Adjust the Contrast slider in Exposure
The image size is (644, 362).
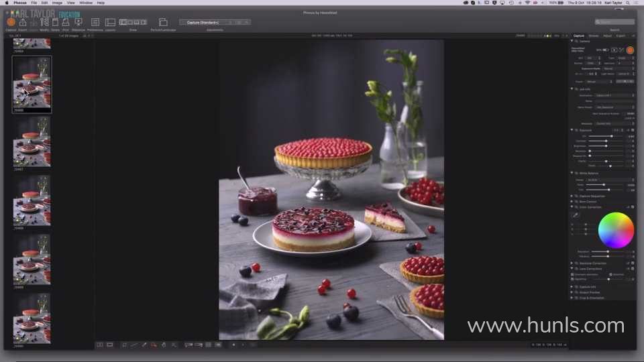(606, 141)
